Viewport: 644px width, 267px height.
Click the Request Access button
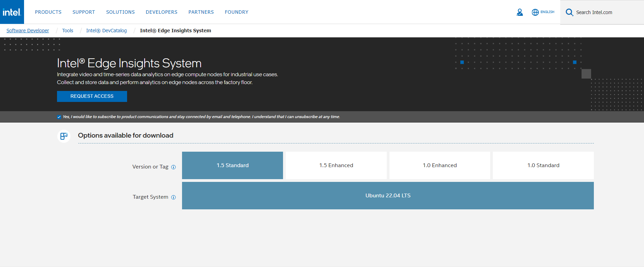[x=92, y=96]
